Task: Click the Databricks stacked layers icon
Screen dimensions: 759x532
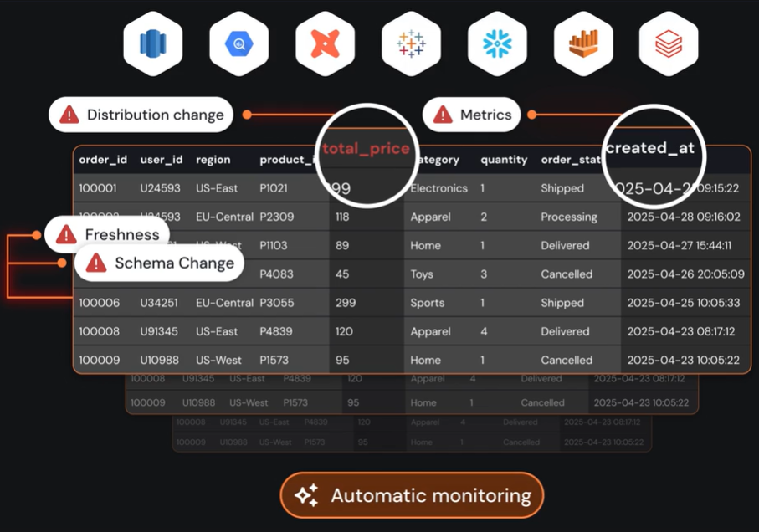Action: 669,43
